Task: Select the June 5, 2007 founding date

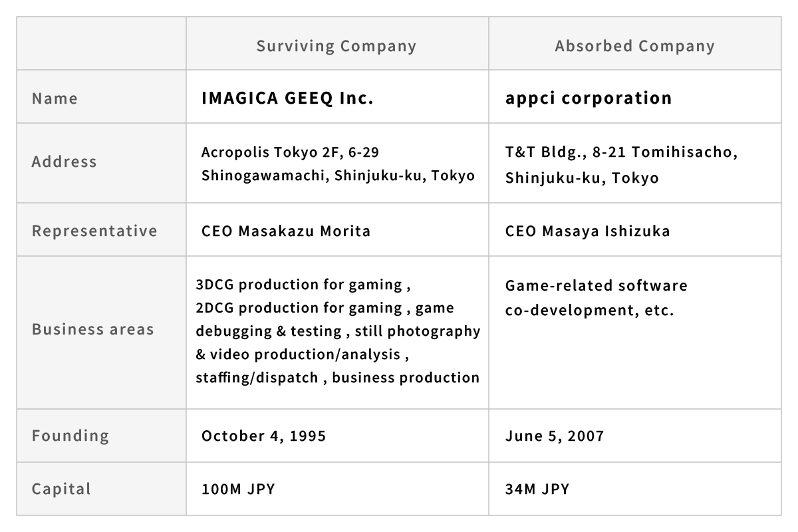Action: coord(555,436)
